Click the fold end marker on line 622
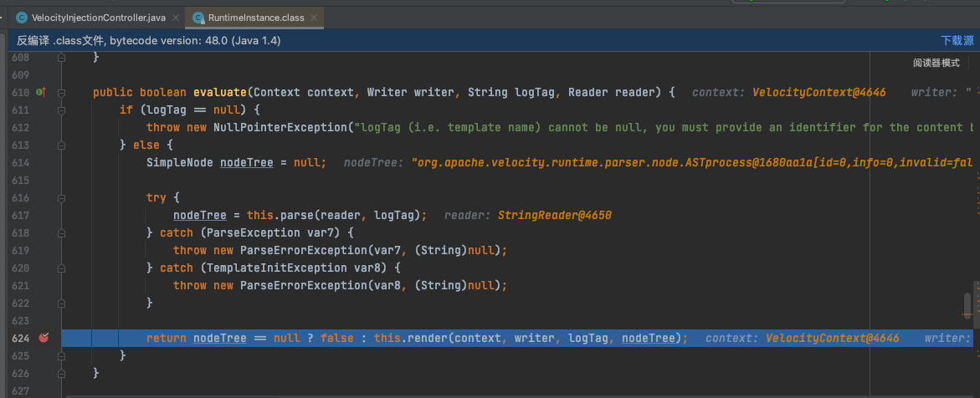The height and width of the screenshot is (398, 980). [61, 303]
